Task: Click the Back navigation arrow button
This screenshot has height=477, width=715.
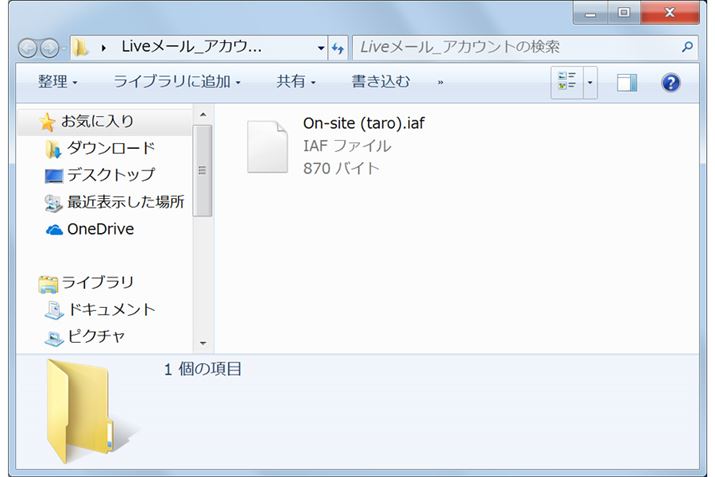Action: [27, 48]
